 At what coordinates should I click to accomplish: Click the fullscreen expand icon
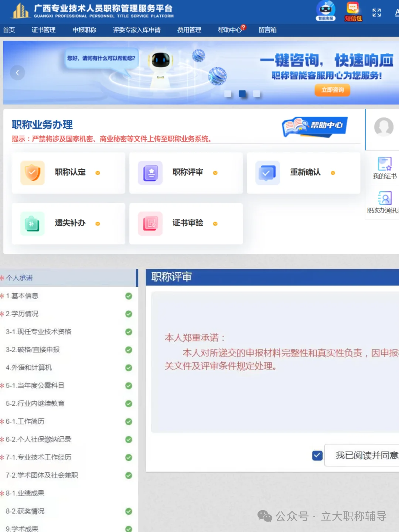377,12
